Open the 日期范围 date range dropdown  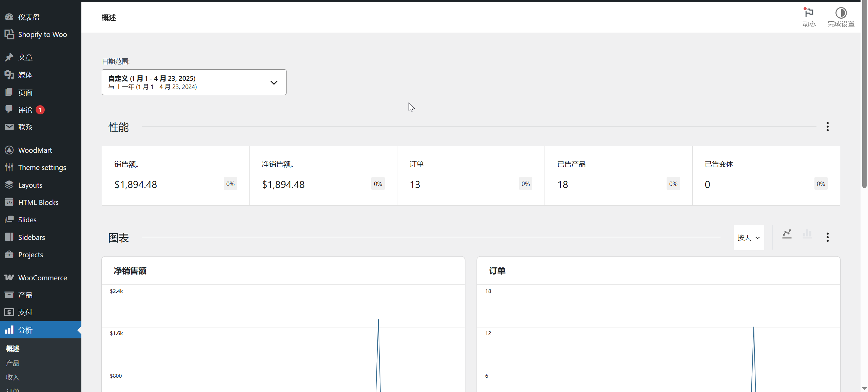(194, 82)
